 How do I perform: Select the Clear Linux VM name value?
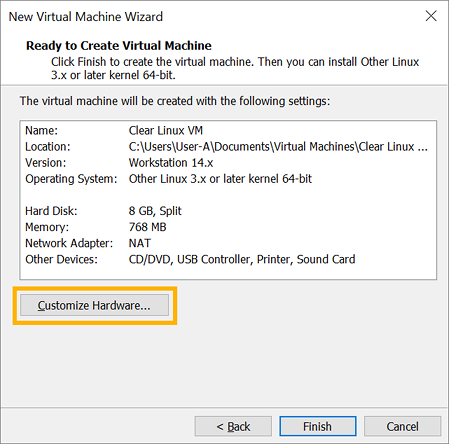166,130
